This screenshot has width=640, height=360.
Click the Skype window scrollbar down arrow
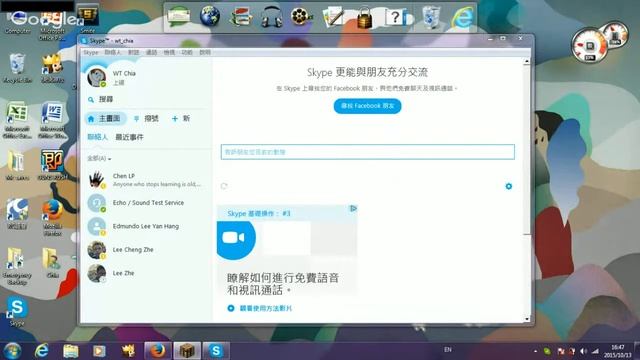(527, 319)
